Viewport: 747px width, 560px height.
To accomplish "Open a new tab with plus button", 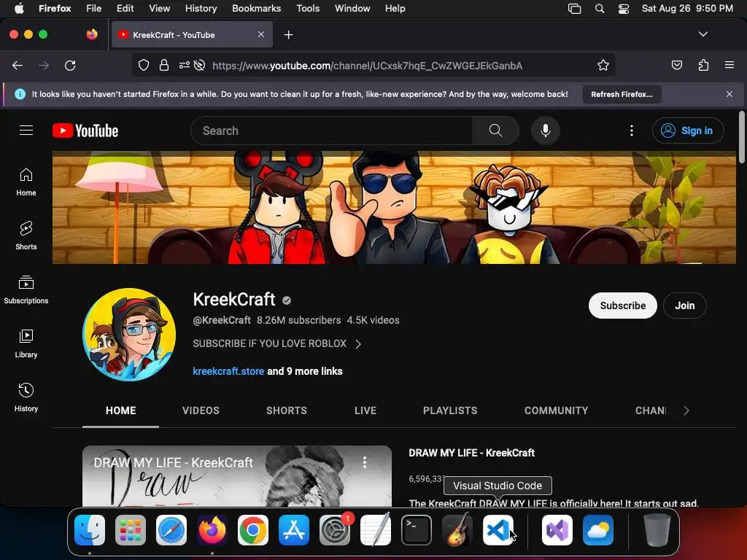I will pyautogui.click(x=288, y=35).
